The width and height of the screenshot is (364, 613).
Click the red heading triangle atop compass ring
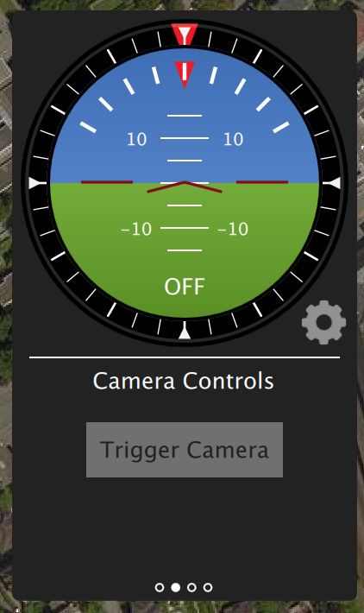pos(185,34)
